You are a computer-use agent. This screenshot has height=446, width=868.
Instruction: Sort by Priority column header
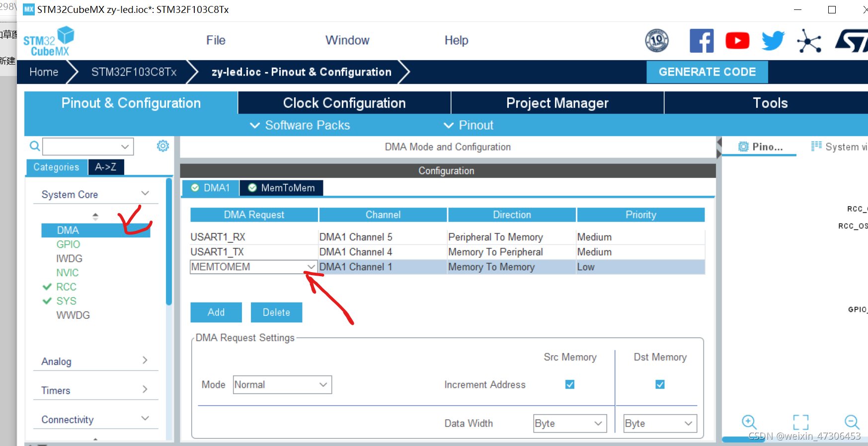tap(641, 215)
